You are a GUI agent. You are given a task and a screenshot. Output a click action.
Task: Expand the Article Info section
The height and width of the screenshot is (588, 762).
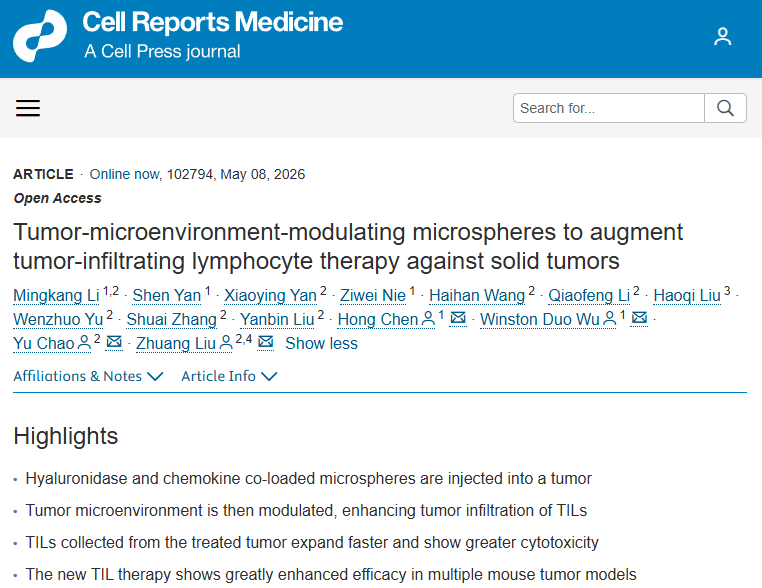[x=229, y=376]
